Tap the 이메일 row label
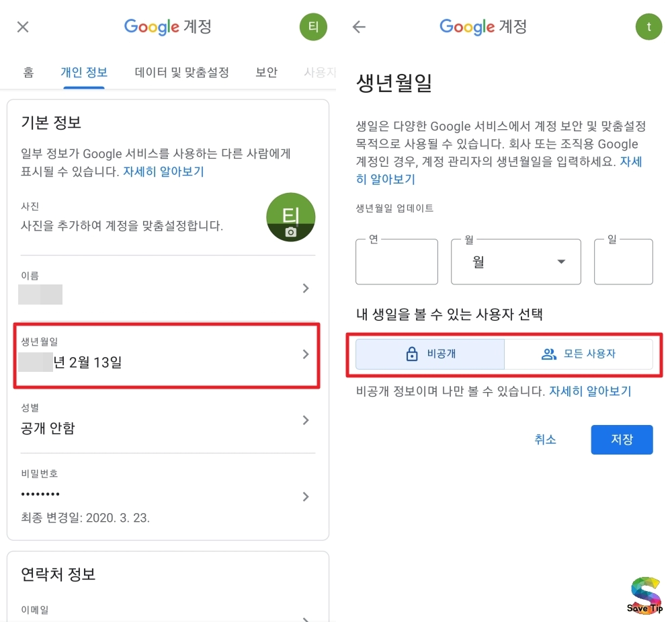 tap(35, 609)
